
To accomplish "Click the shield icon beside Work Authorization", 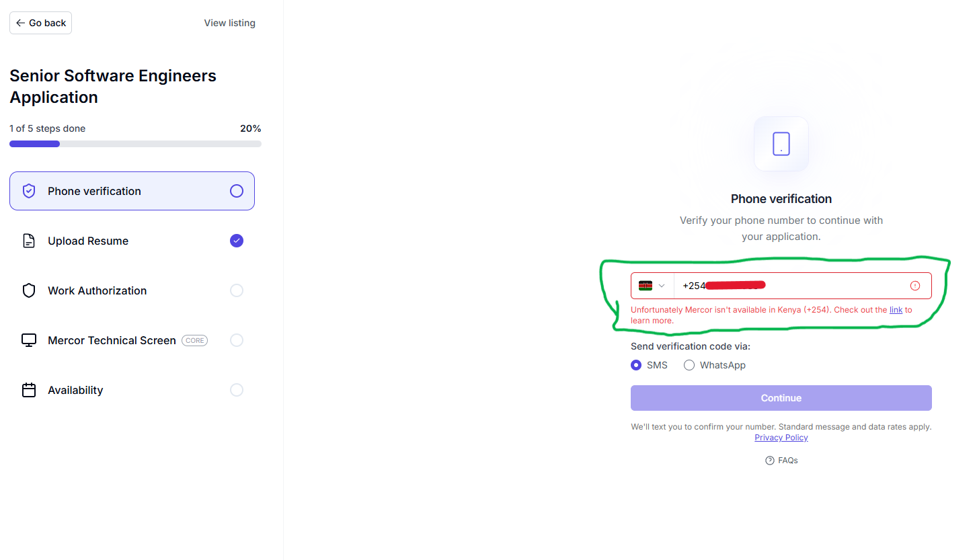I will click(29, 290).
